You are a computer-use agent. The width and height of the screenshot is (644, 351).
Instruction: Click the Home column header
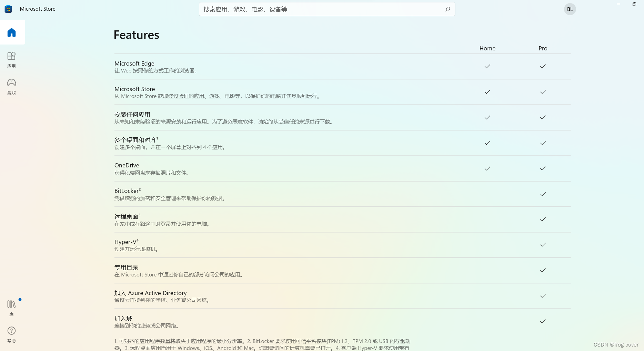(x=487, y=48)
